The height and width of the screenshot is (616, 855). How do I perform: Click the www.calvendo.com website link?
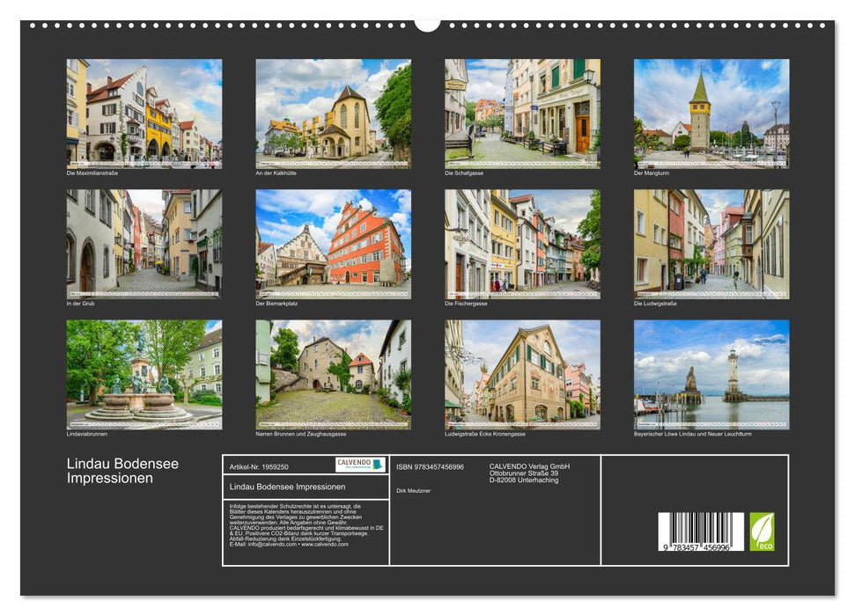click(324, 545)
